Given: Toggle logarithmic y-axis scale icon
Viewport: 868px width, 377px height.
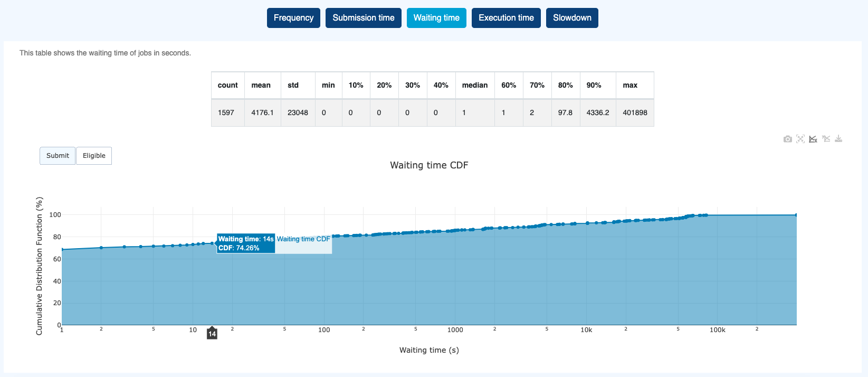Looking at the screenshot, I should (826, 139).
